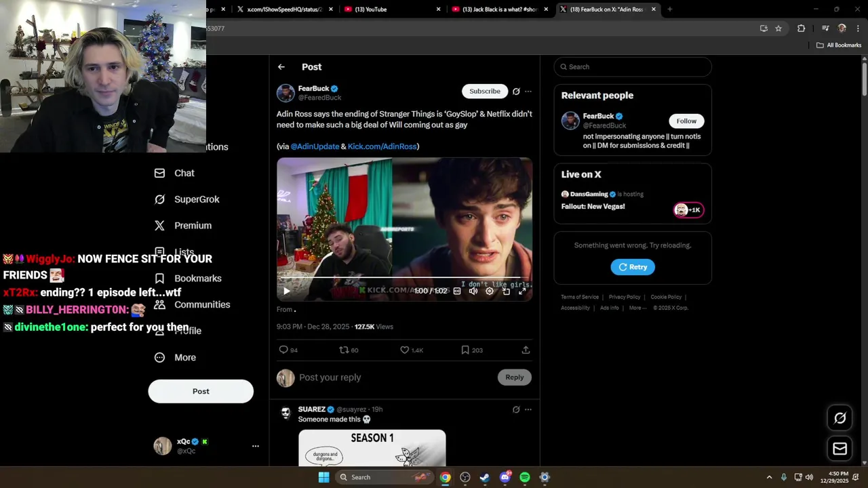Open the @AdinUpdate mention link
The height and width of the screenshot is (488, 868).
tap(315, 146)
